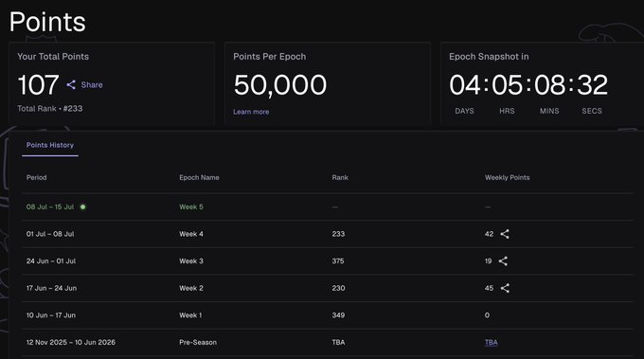Image resolution: width=644 pixels, height=359 pixels.
Task: Click the 107 total points value
Action: tap(38, 85)
